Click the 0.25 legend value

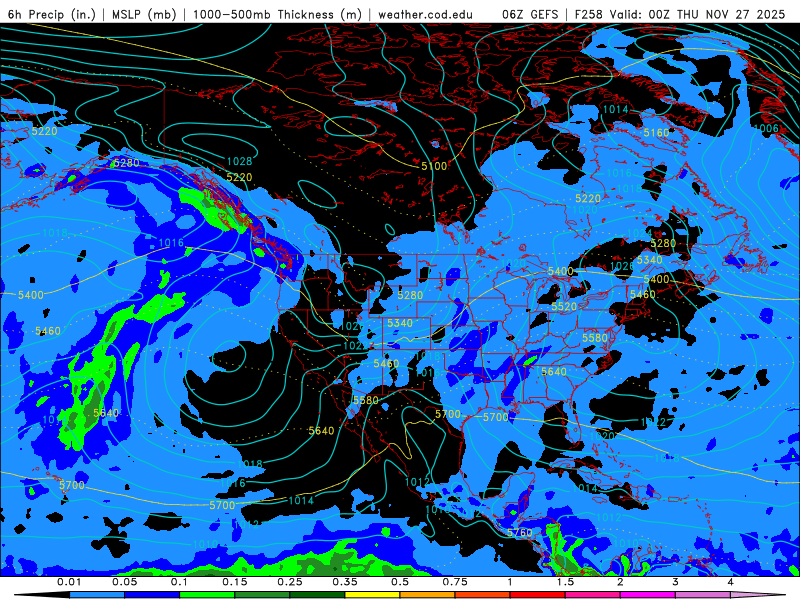click(x=290, y=582)
